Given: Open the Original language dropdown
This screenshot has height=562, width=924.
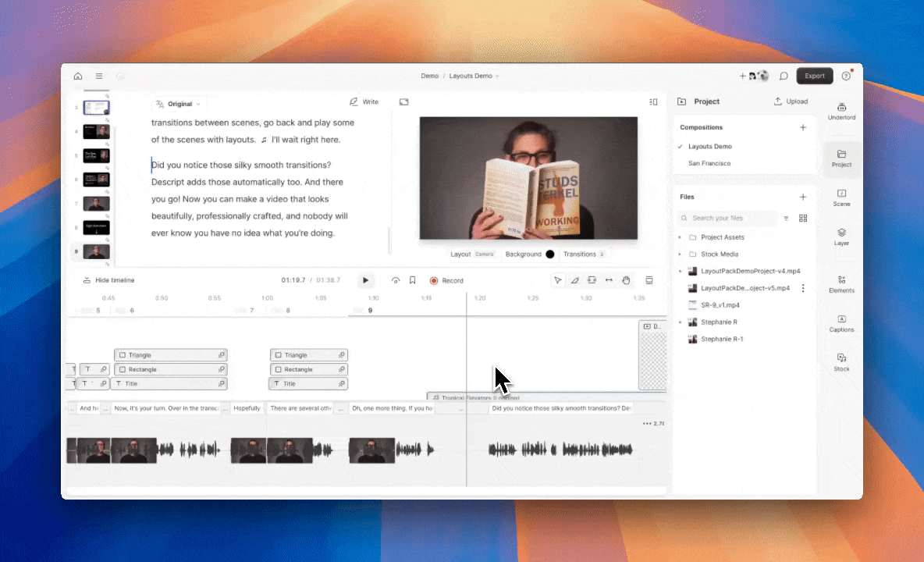Looking at the screenshot, I should point(178,105).
